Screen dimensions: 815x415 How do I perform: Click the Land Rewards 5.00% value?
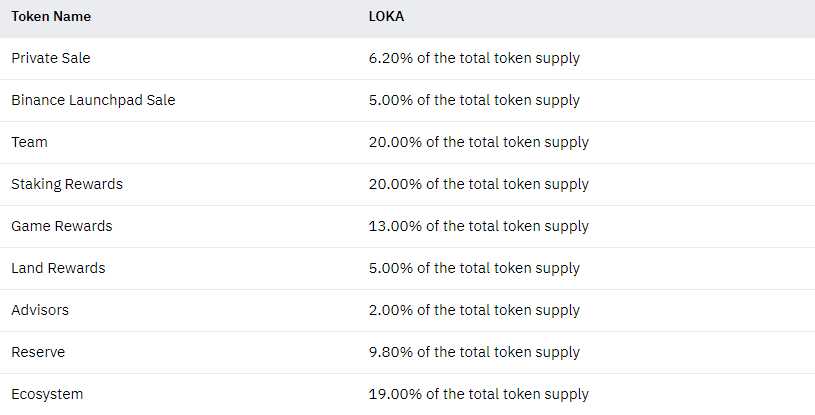click(474, 268)
